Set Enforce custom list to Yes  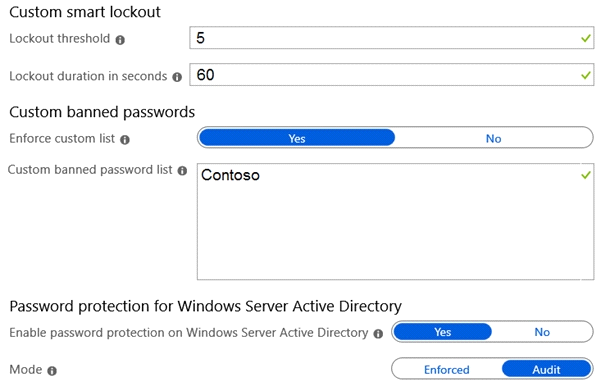pos(297,138)
